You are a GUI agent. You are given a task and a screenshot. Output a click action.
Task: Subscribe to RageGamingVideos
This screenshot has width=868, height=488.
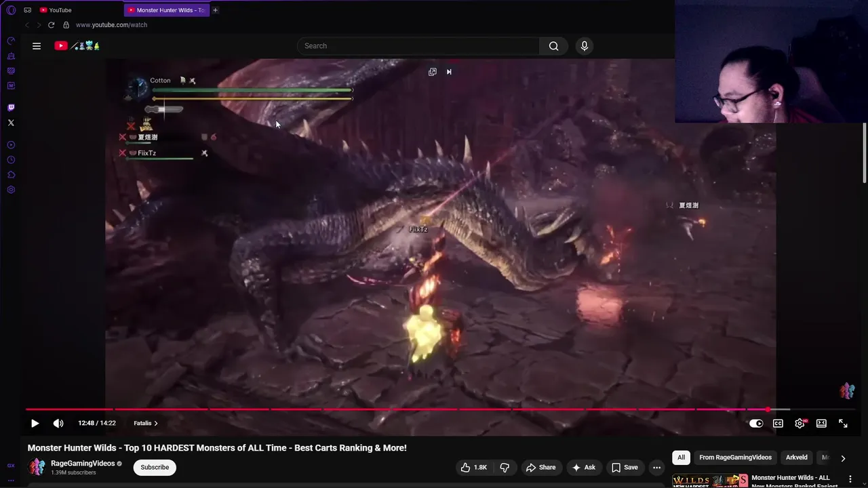coord(155,467)
